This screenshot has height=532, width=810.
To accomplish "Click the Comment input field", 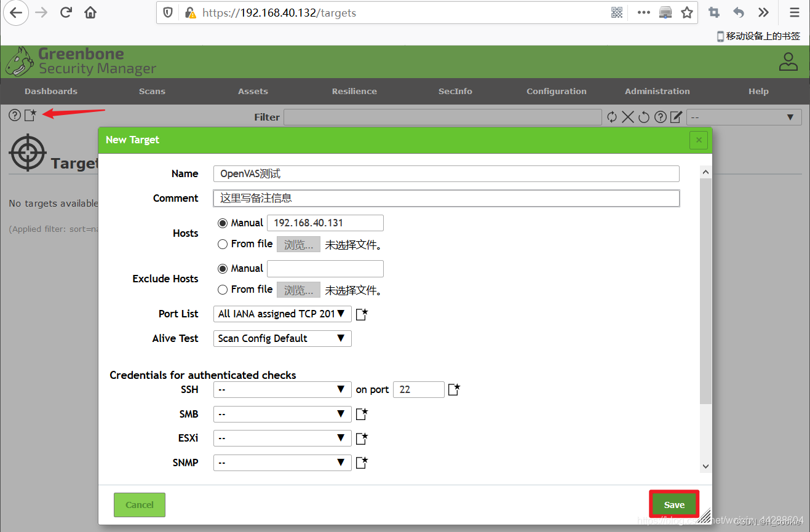I will [x=447, y=198].
